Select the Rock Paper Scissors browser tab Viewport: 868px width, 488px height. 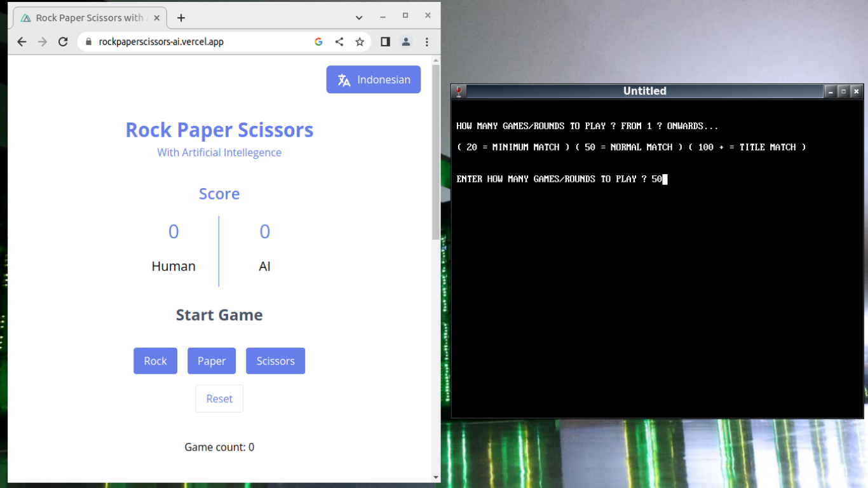click(90, 18)
